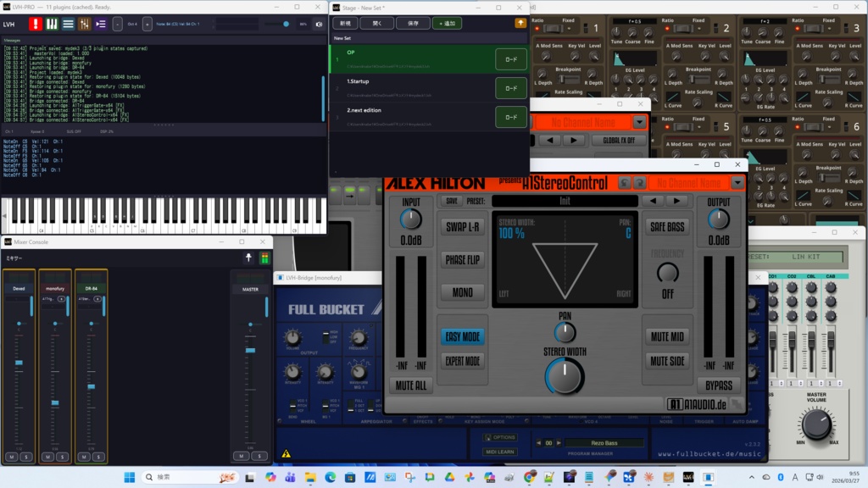This screenshot has width=868, height=488.
Task: Toggle MONO in A1StereoControl
Action: pyautogui.click(x=462, y=292)
